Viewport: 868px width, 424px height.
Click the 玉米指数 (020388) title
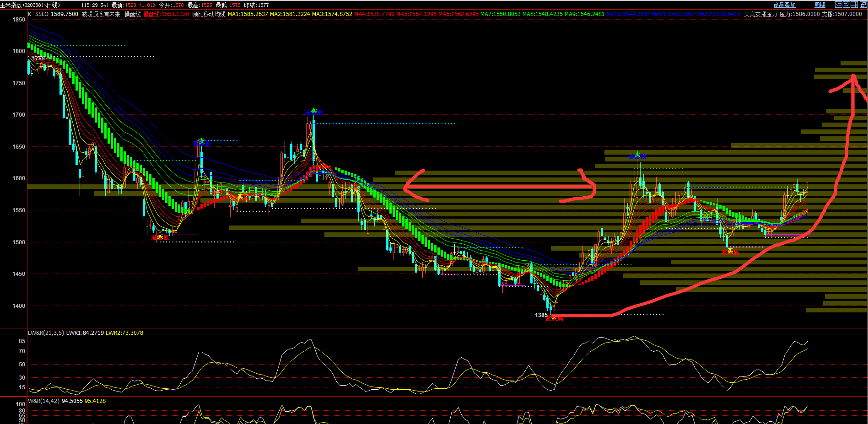pos(22,5)
